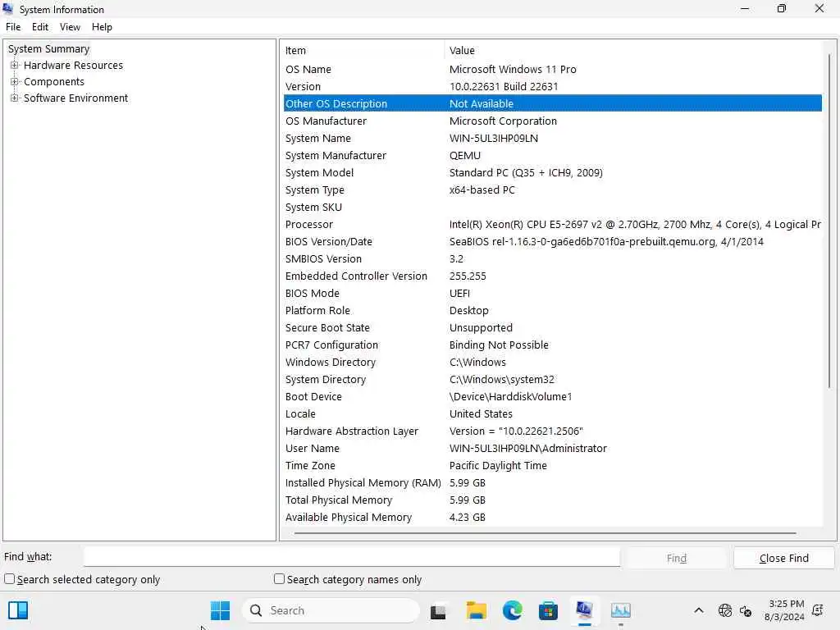Select the System Name row
The height and width of the screenshot is (630, 840).
coord(552,138)
